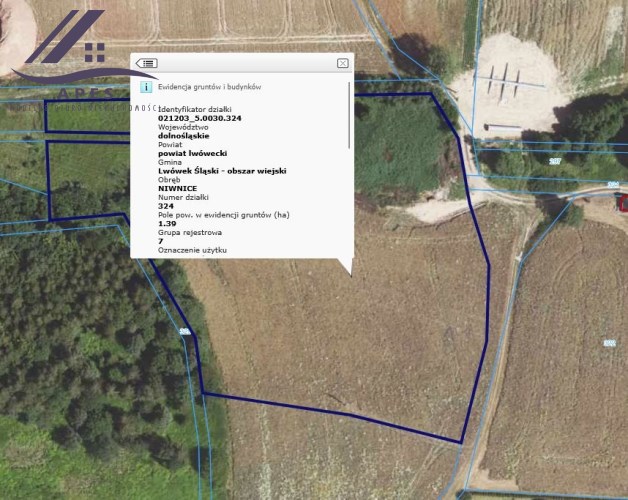Click the area value 1.39
Image resolution: width=628 pixels, height=500 pixels.
pyautogui.click(x=167, y=223)
